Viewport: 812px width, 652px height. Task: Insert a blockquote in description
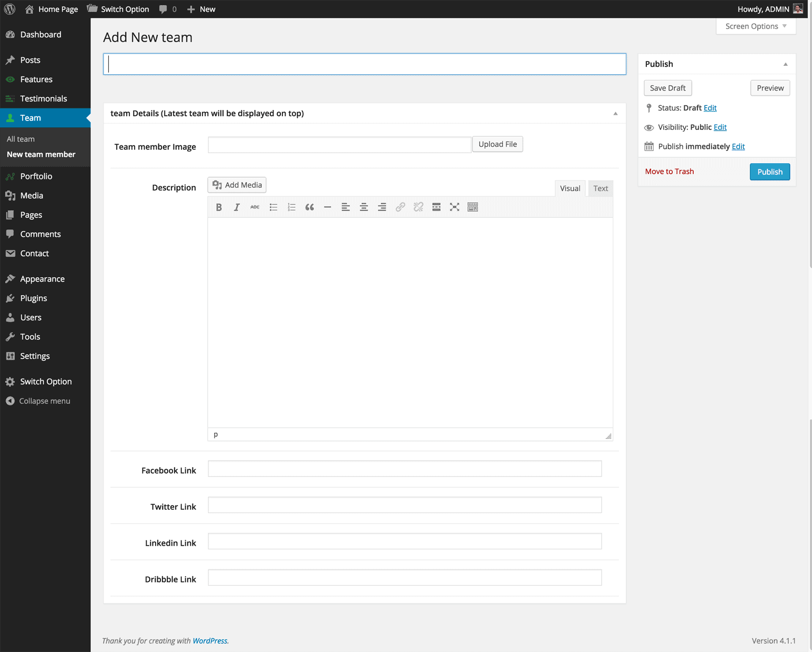pyautogui.click(x=310, y=207)
